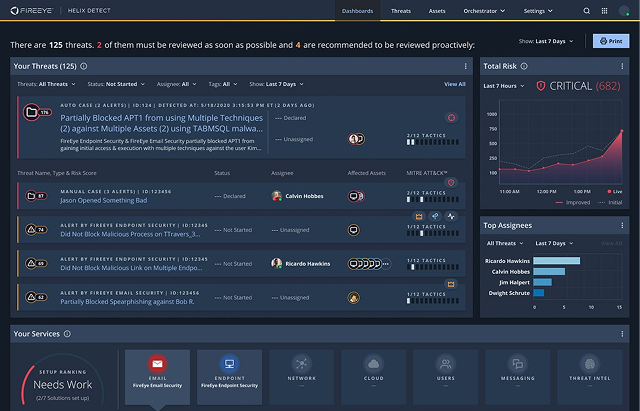Open the apps grid icon in top bar
640x411 pixels.
(x=604, y=11)
